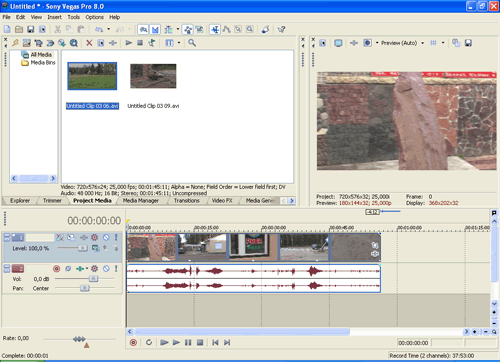Open the File menu

pyautogui.click(x=7, y=17)
